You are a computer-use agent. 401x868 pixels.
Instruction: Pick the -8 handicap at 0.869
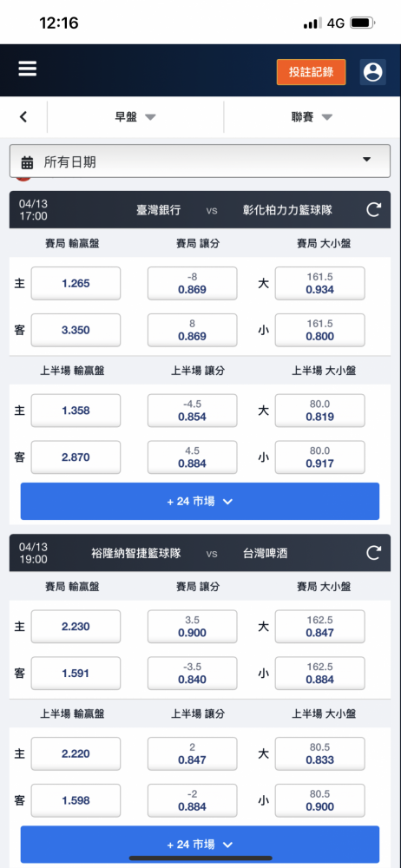[x=192, y=284]
